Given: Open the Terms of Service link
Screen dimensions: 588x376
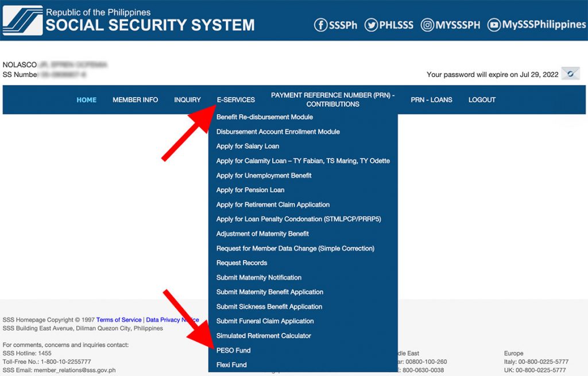Looking at the screenshot, I should 119,320.
